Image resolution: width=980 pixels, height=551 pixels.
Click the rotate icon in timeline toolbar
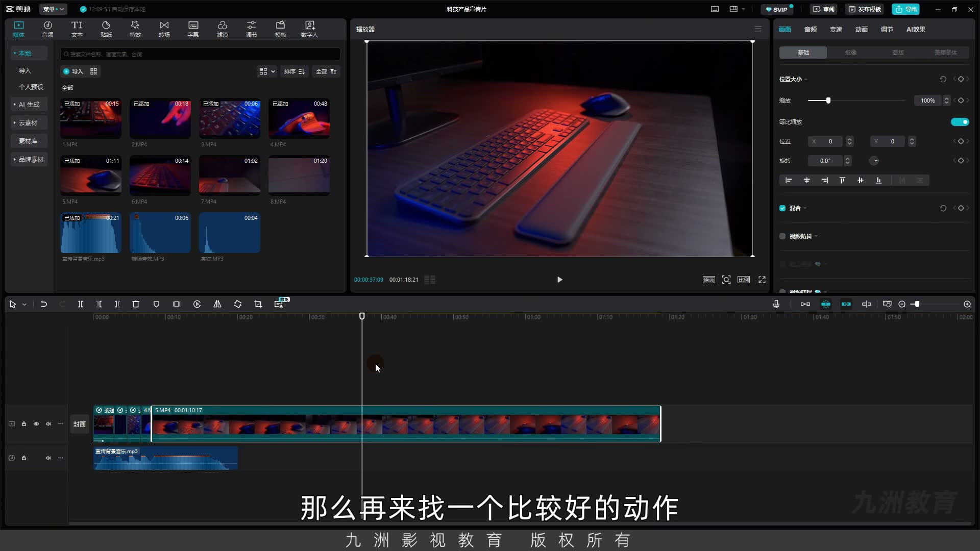(x=238, y=304)
